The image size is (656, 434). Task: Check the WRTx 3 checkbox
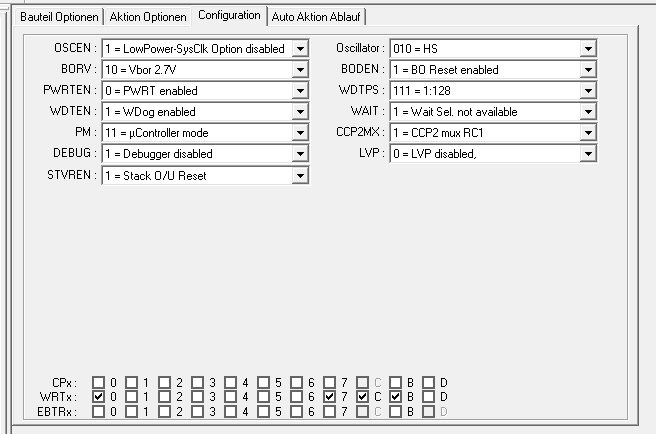coord(197,396)
